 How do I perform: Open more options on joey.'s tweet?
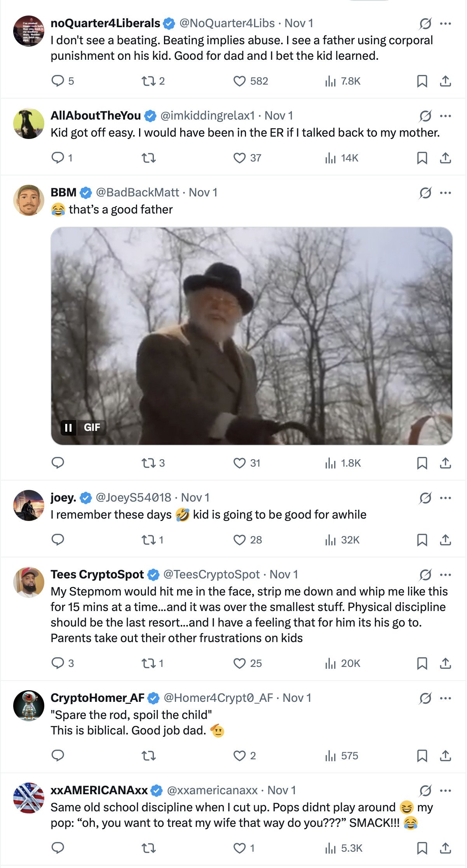coord(445,498)
